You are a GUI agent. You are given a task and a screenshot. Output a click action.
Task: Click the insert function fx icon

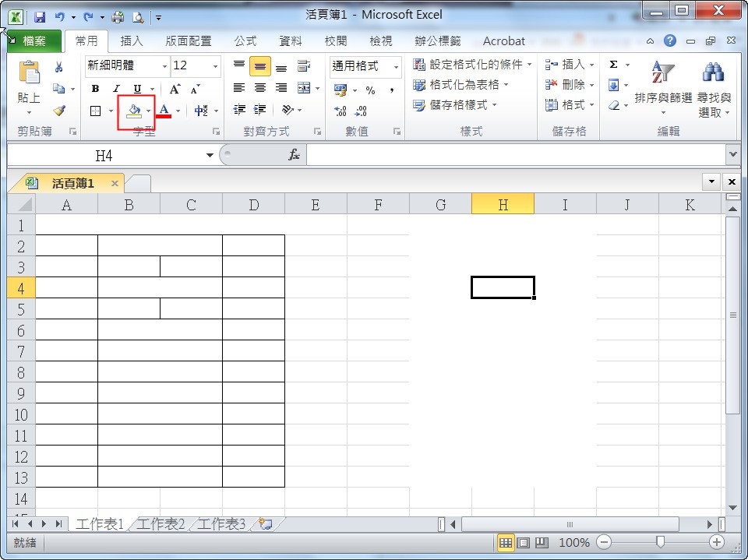[x=295, y=156]
